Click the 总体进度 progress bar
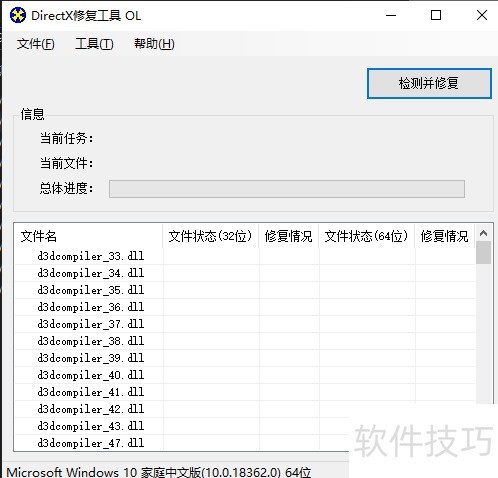This screenshot has width=498, height=478. tap(287, 189)
